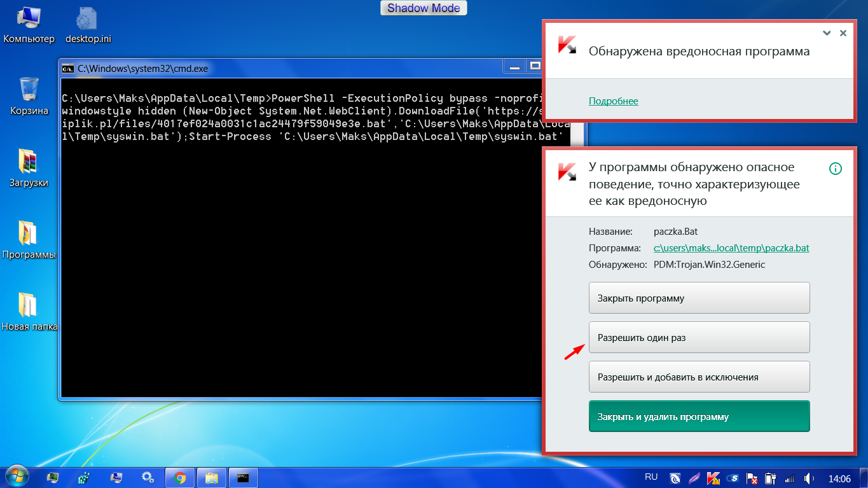Image resolution: width=868 pixels, height=488 pixels.
Task: Collapse the Kaspersky notification with the chevron
Action: [x=826, y=33]
